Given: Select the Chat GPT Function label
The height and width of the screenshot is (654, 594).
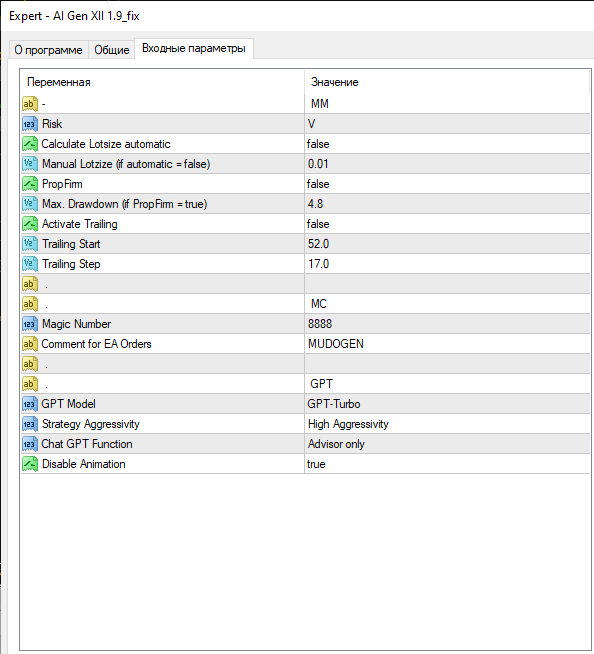Looking at the screenshot, I should 87,444.
